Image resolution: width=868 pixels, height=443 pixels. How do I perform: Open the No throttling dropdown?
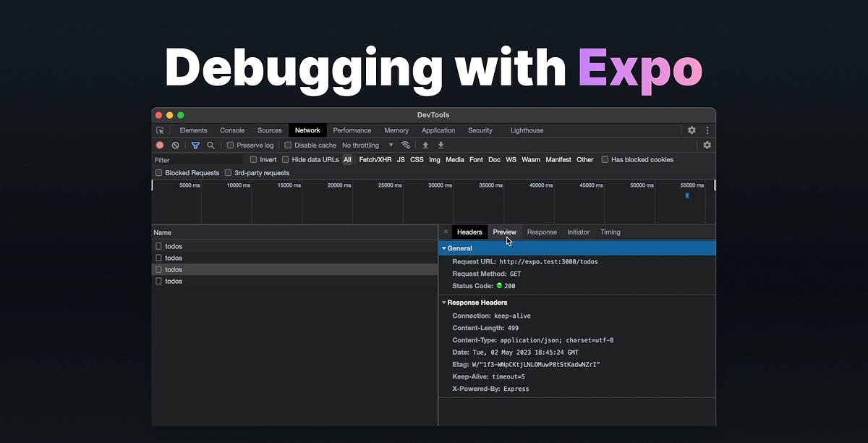(x=362, y=145)
